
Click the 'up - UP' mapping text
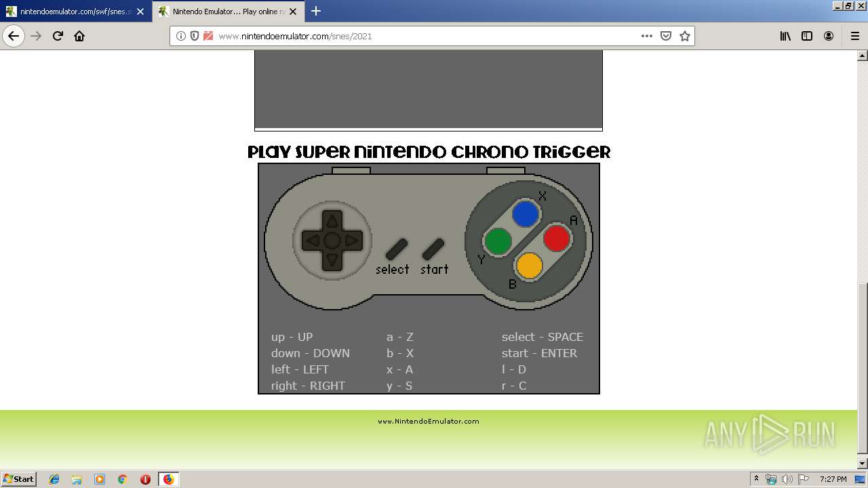pyautogui.click(x=292, y=337)
